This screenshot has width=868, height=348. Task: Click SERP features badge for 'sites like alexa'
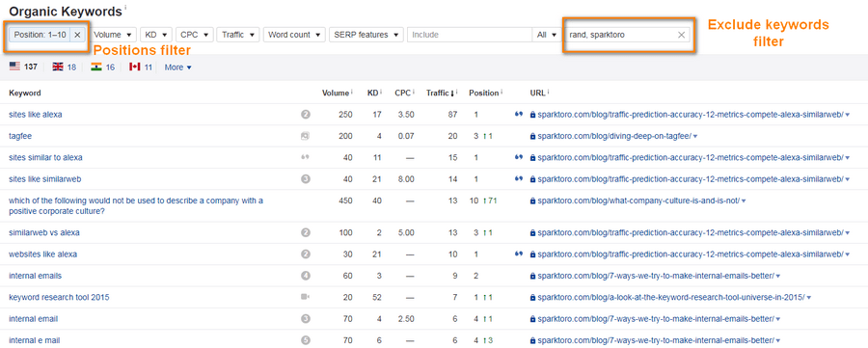(306, 115)
